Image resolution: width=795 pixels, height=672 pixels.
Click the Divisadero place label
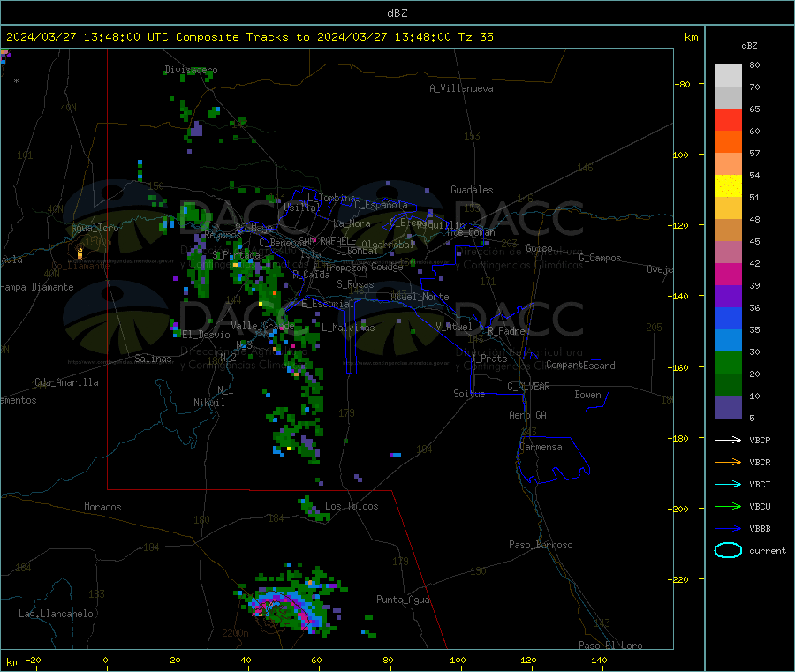coord(191,70)
